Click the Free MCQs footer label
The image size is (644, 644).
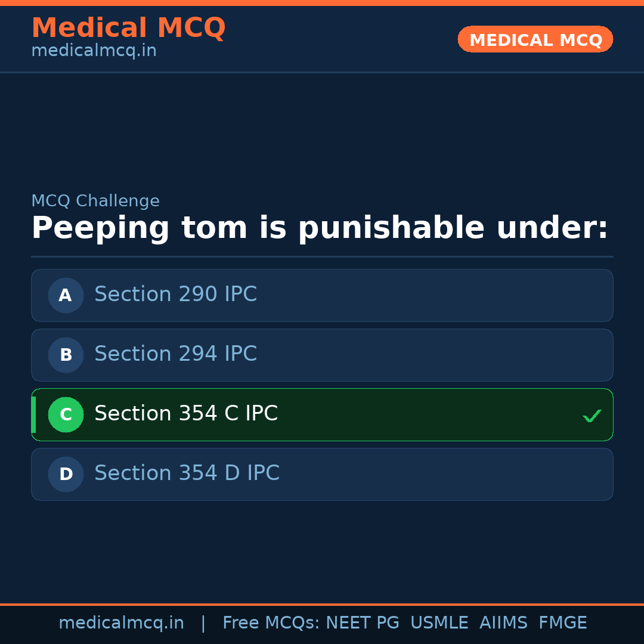point(271,623)
